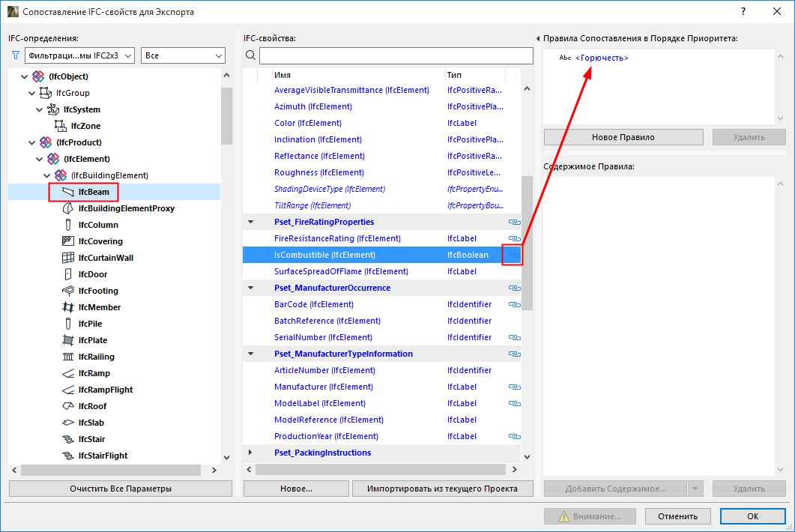
Task: Click the 'Отменить' button
Action: click(678, 516)
